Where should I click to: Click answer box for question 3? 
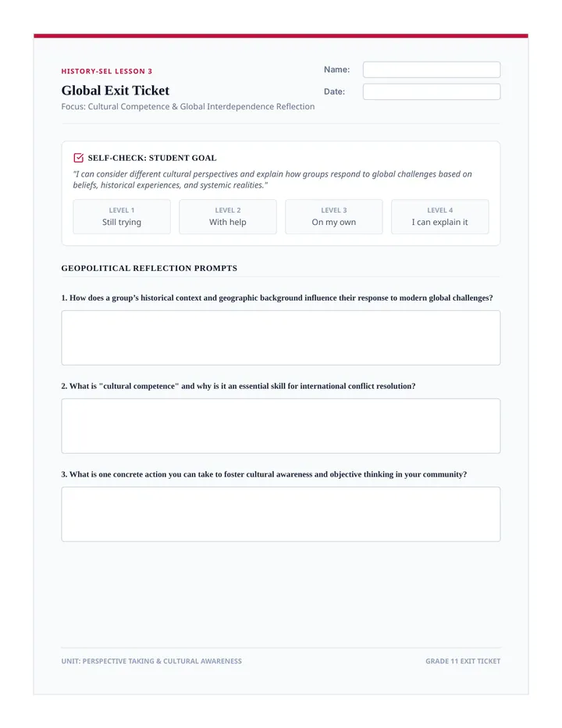281,514
